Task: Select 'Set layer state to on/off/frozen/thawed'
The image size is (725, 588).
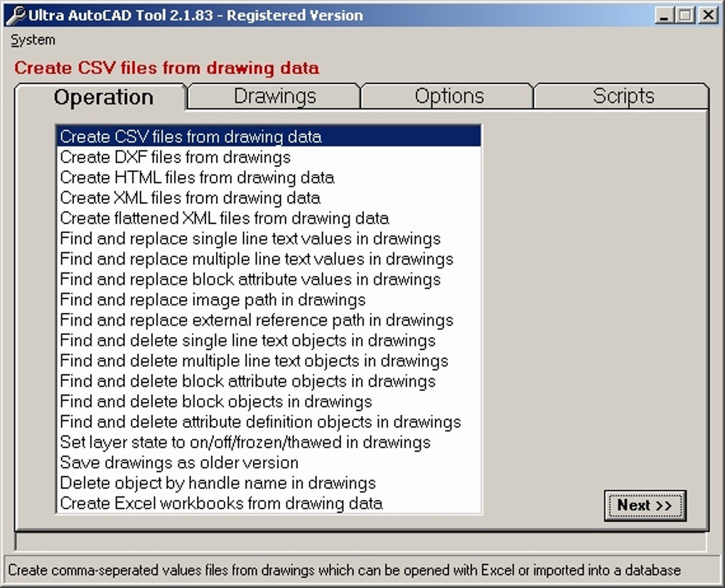Action: (x=269, y=442)
